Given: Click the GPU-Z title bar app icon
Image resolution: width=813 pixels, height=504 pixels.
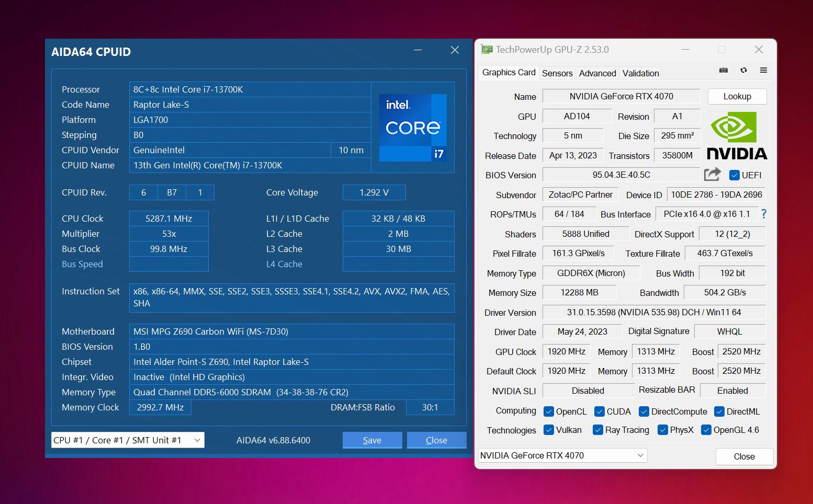Looking at the screenshot, I should 487,50.
